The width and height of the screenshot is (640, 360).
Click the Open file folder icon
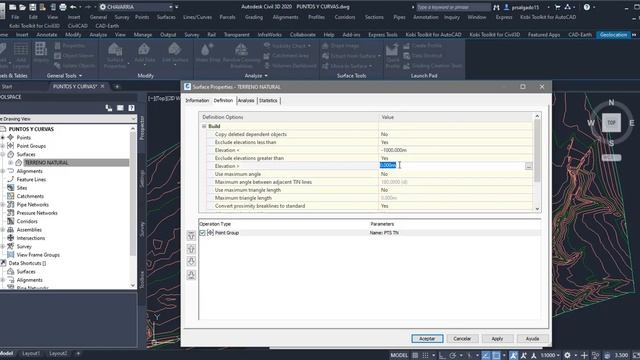[22, 7]
